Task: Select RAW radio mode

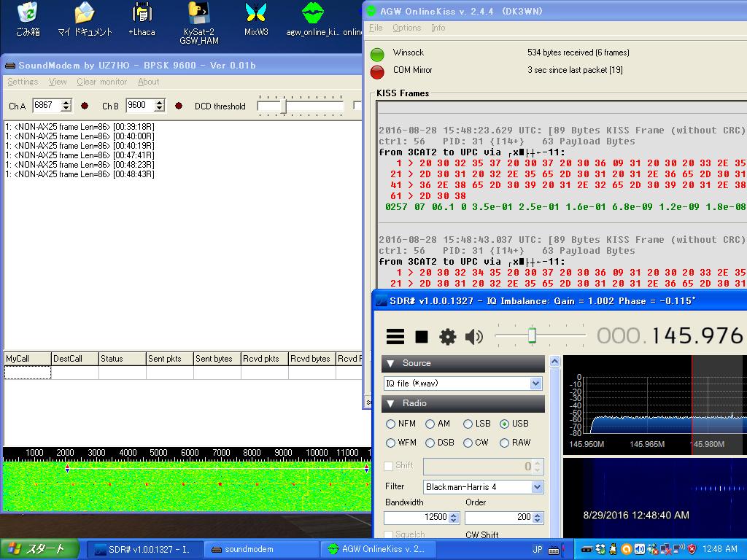Action: (516, 443)
